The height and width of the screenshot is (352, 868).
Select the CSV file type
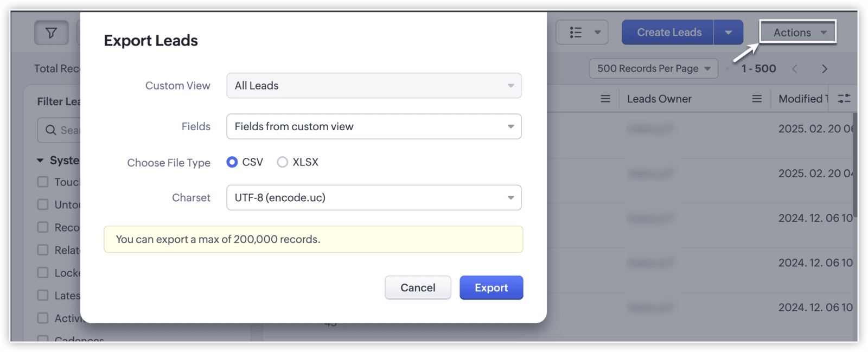coord(232,162)
